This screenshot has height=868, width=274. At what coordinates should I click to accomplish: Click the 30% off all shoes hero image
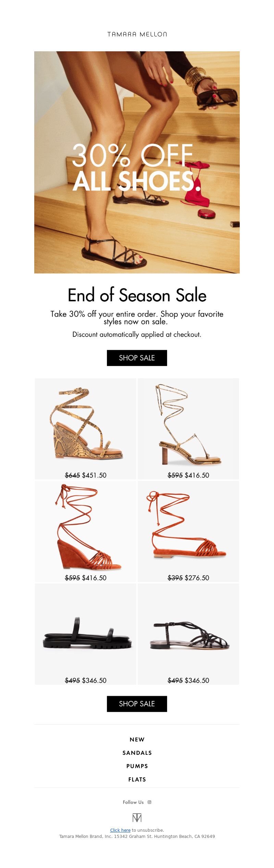[x=137, y=162]
